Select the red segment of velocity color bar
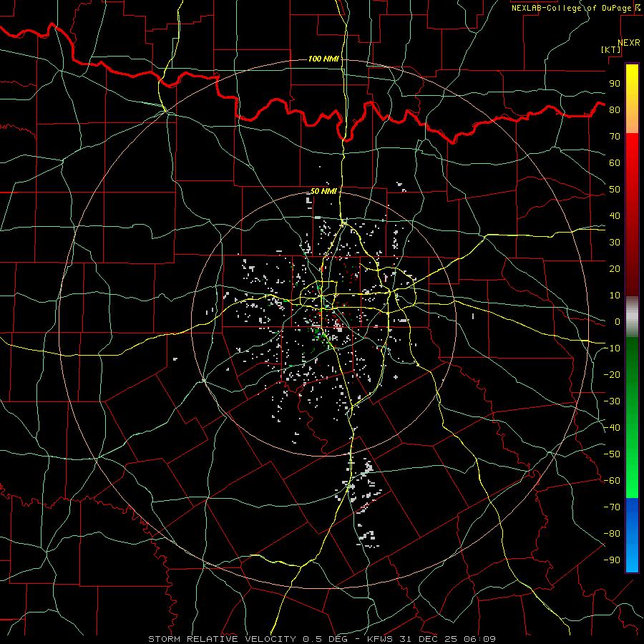Viewport: 644px width, 644px height. [x=632, y=215]
